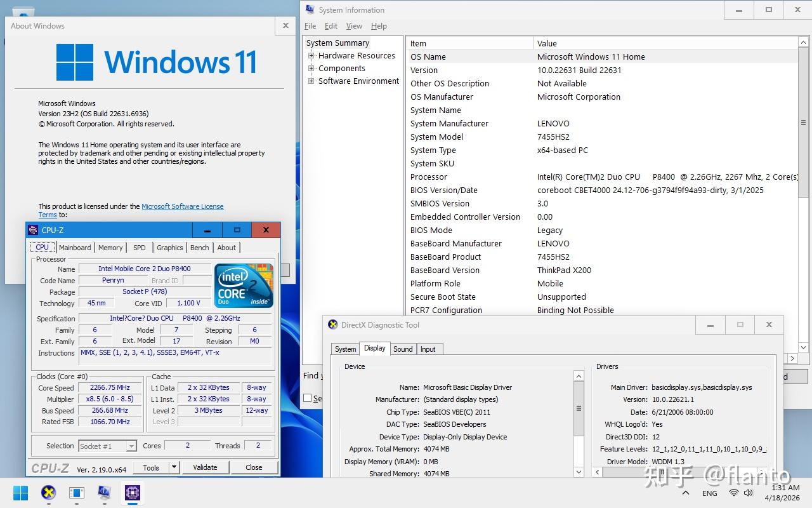The width and height of the screenshot is (812, 508).
Task: Click the Windows 11 logo in About Windows
Action: coord(156,62)
